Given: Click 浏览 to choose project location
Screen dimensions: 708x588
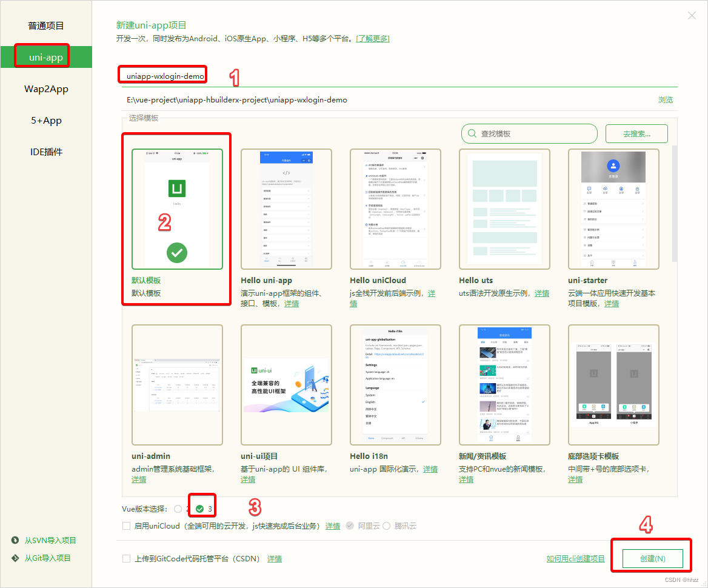Looking at the screenshot, I should [x=665, y=99].
